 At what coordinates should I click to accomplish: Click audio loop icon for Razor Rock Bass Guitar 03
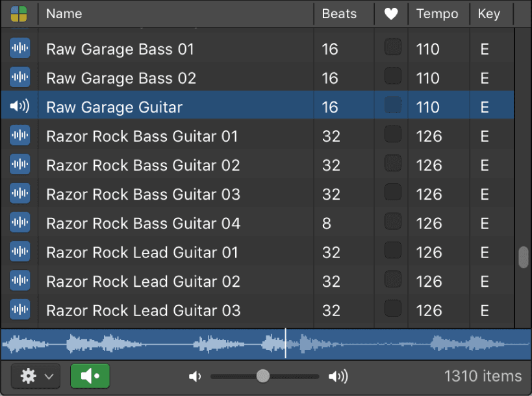pos(19,193)
